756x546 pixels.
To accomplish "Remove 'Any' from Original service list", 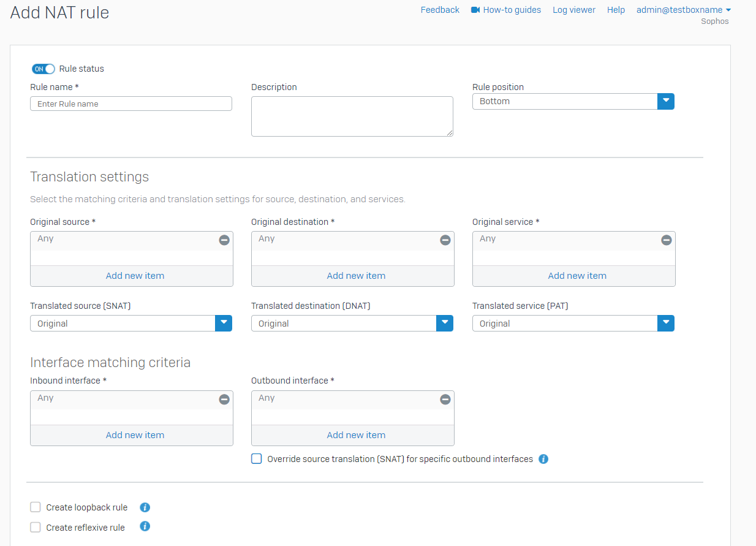I will (667, 240).
